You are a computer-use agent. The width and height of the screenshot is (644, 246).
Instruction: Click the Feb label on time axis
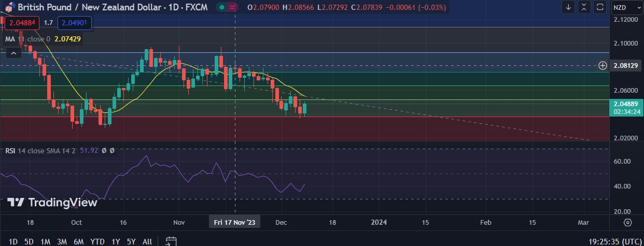point(485,222)
